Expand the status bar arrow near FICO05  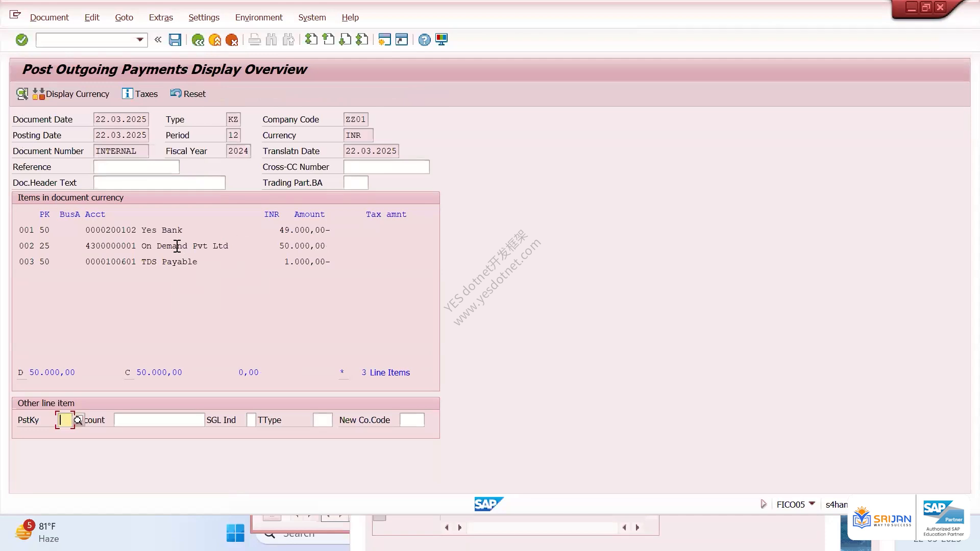coord(764,504)
